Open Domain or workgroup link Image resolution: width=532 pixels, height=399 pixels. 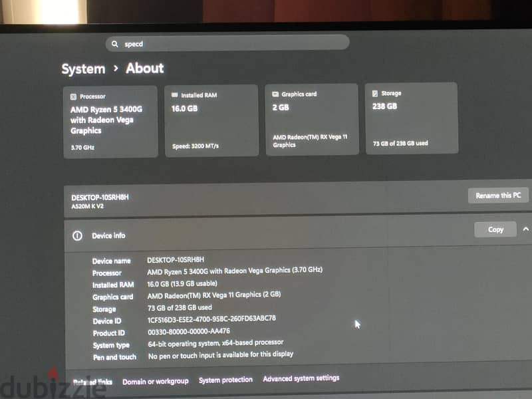pos(156,382)
